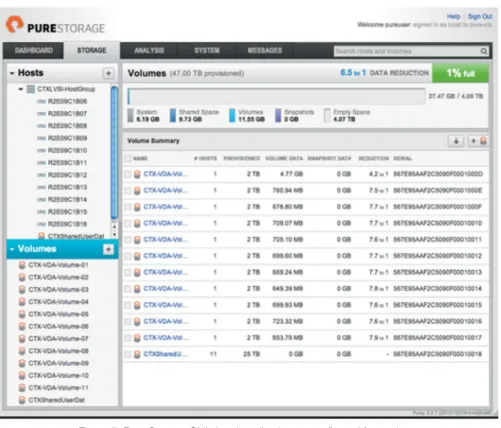The height and width of the screenshot is (428, 501).
Task: Collapse the CTXLVSI-HostGroup tree node
Action: click(21, 89)
